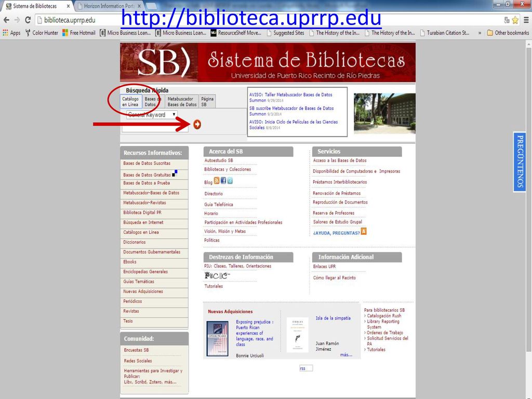Open the Directorio link

(214, 194)
